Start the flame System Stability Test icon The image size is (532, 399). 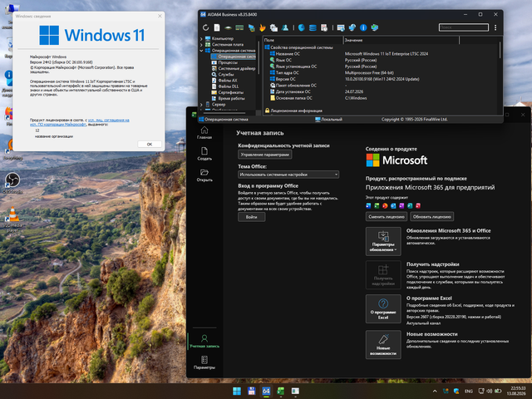263,27
